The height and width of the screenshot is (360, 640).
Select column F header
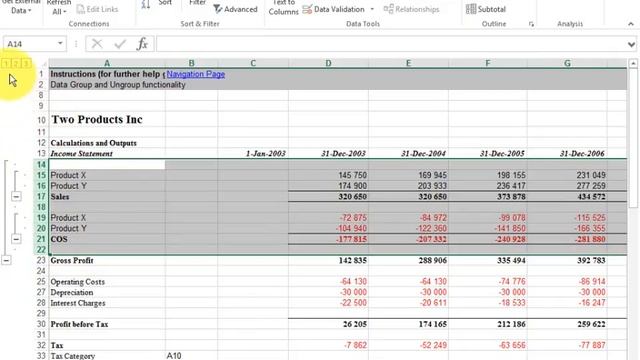(488, 63)
